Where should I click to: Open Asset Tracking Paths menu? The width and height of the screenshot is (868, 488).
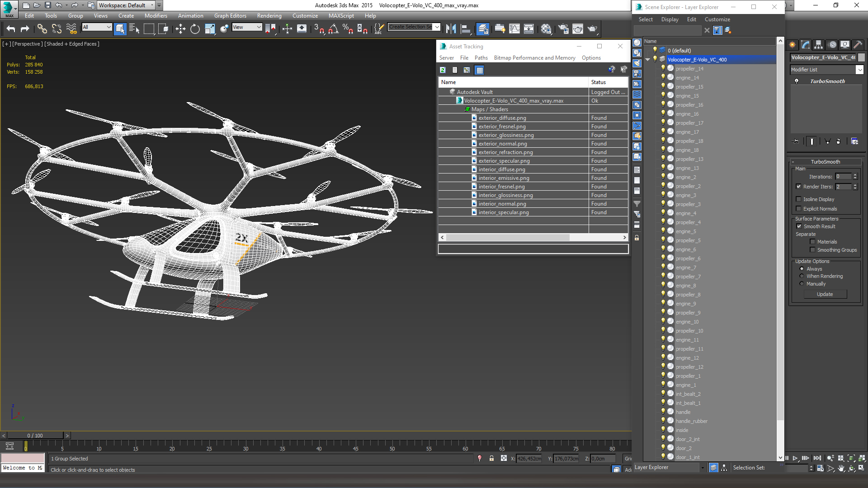click(481, 58)
